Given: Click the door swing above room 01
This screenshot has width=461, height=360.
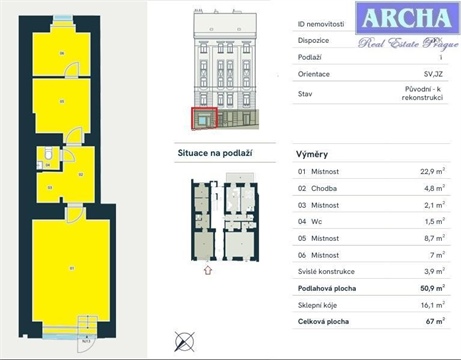Looking at the screenshot, I should tap(75, 215).
